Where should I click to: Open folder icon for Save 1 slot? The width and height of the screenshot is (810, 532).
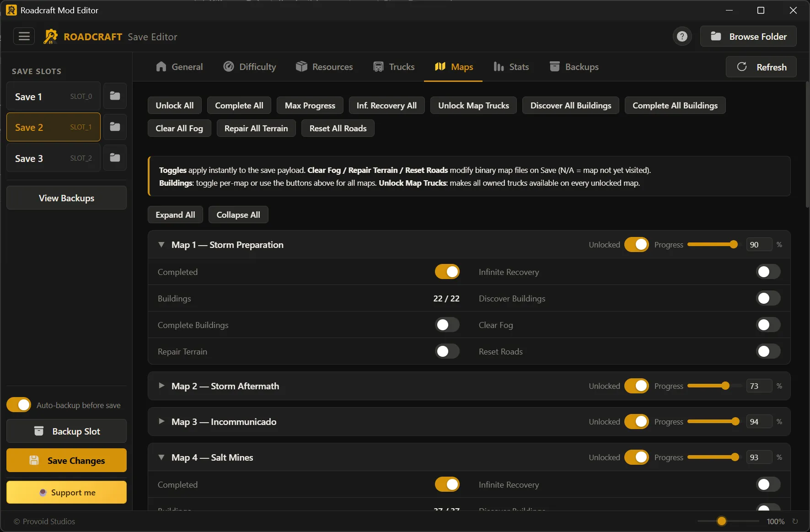(x=115, y=96)
